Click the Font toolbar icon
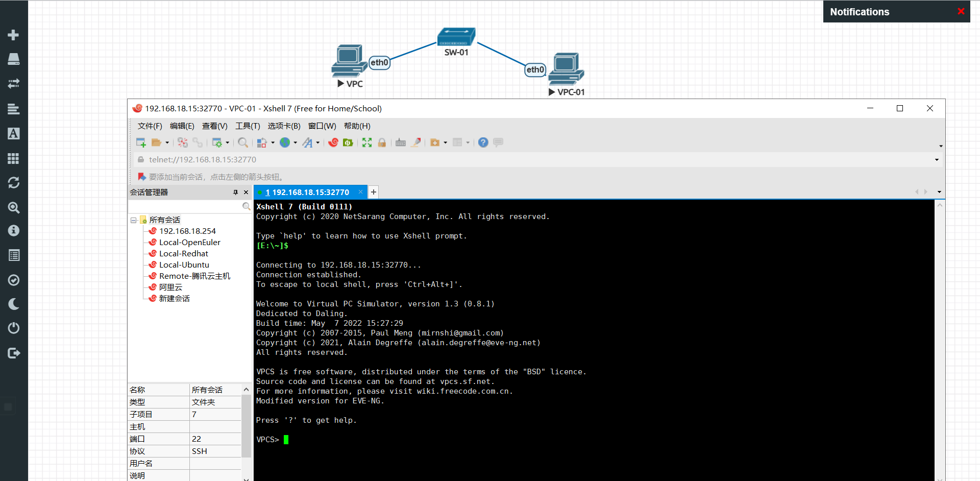980x481 pixels. (307, 142)
